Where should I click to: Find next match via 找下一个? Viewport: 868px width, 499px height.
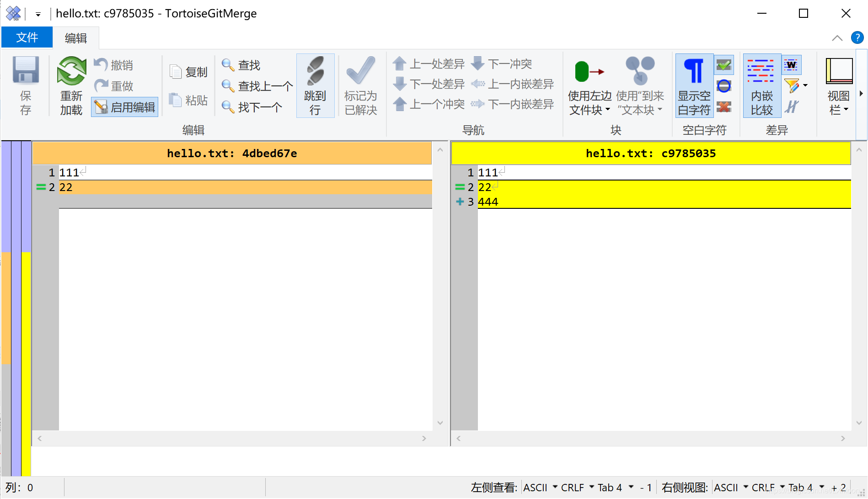pyautogui.click(x=252, y=107)
